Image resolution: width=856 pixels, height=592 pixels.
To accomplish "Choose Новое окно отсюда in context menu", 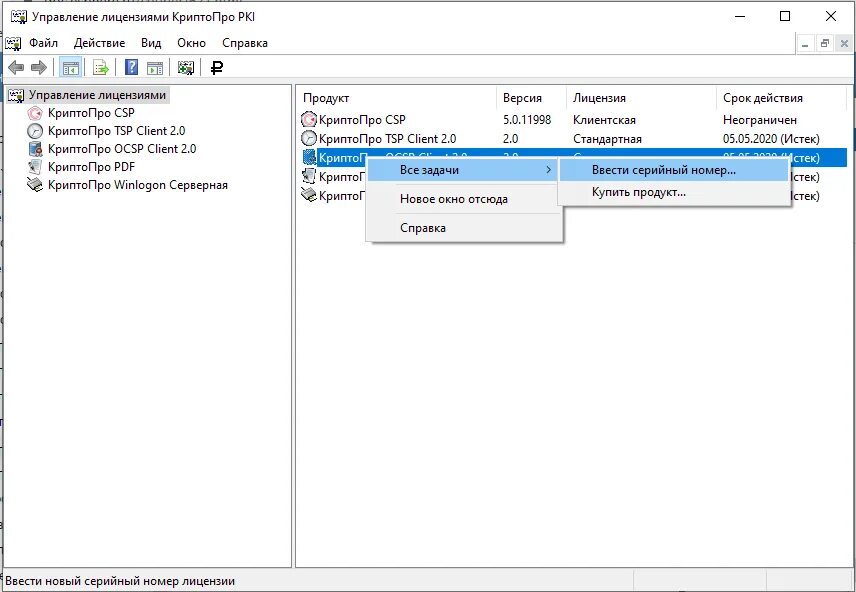I will pos(464,199).
